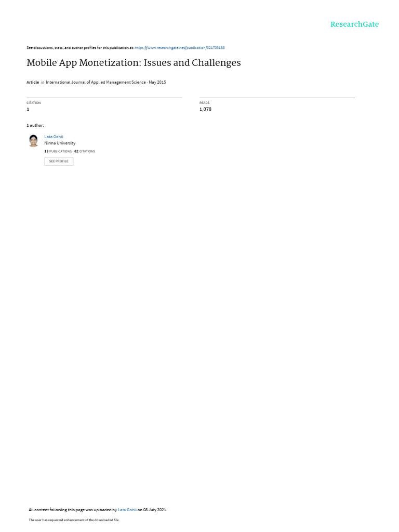Click the CITATION column label
The image size is (399, 532).
coord(34,103)
